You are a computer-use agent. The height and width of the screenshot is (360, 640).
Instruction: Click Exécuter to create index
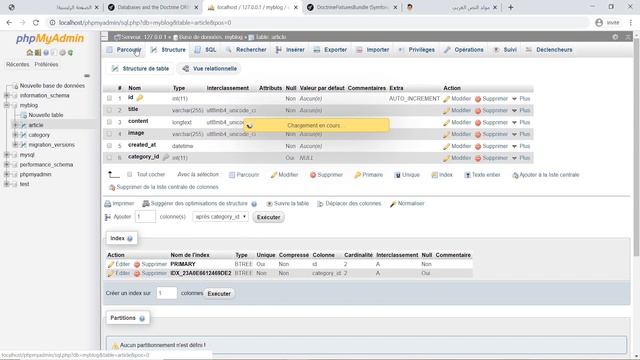pyautogui.click(x=219, y=293)
